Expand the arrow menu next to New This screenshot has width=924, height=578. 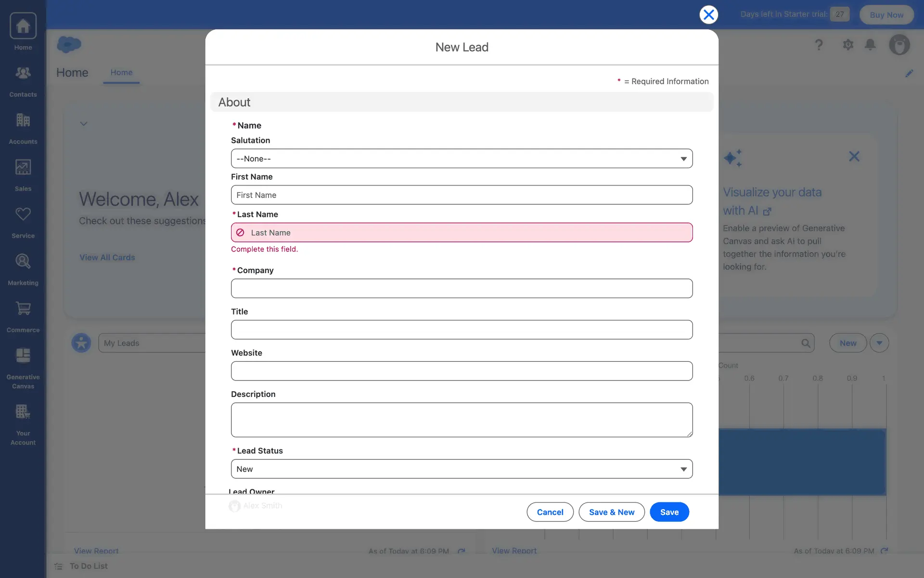click(879, 343)
